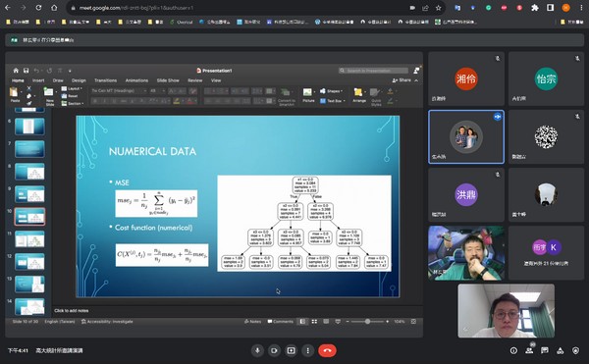Switch to the Design ribbon tab

[x=79, y=80]
